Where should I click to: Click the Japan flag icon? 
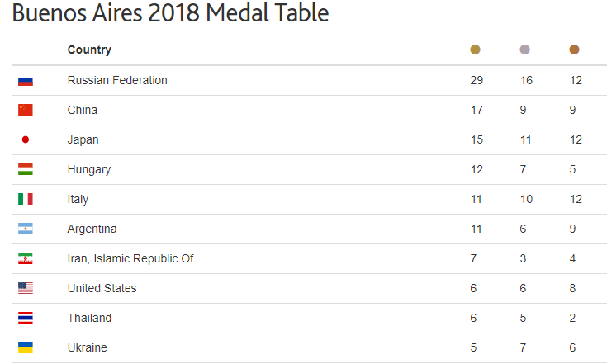tap(26, 140)
